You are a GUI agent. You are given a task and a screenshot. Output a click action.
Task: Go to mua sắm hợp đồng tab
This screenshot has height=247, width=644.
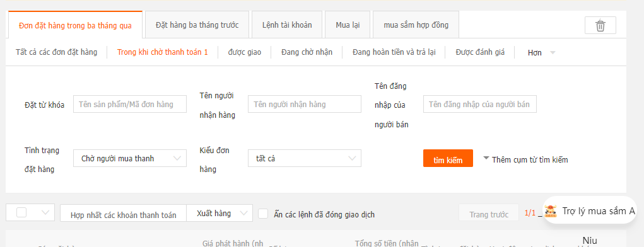pyautogui.click(x=416, y=25)
